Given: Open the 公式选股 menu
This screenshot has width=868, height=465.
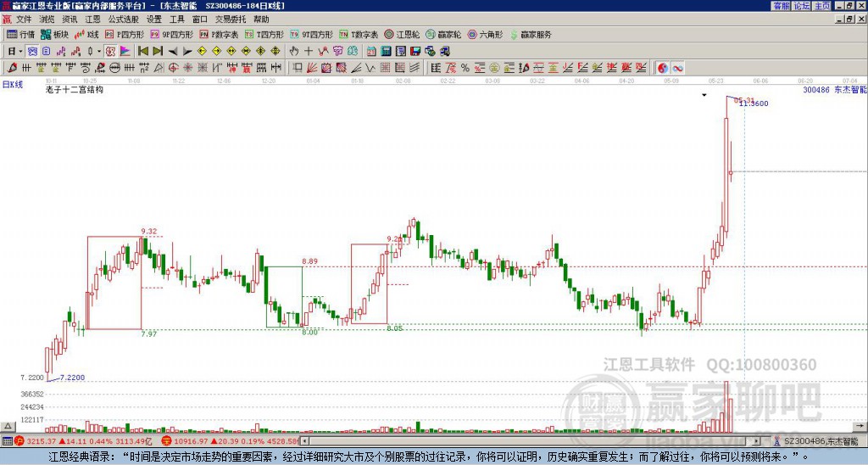Looking at the screenshot, I should click(x=124, y=20).
